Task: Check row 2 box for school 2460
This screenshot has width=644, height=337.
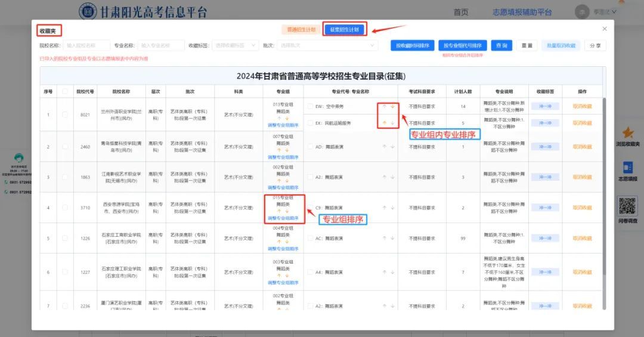Action: (x=65, y=147)
